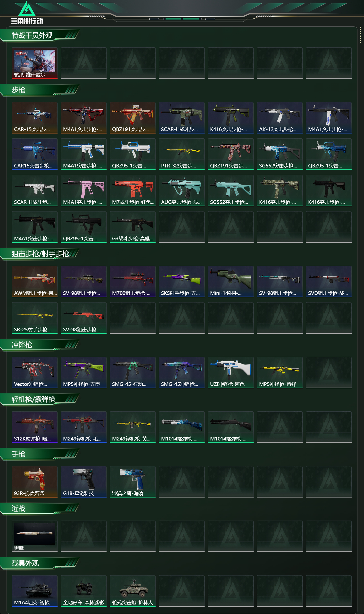
Task: Open the AWM狙击步枪 sniper skin card
Action: pyautogui.click(x=35, y=281)
